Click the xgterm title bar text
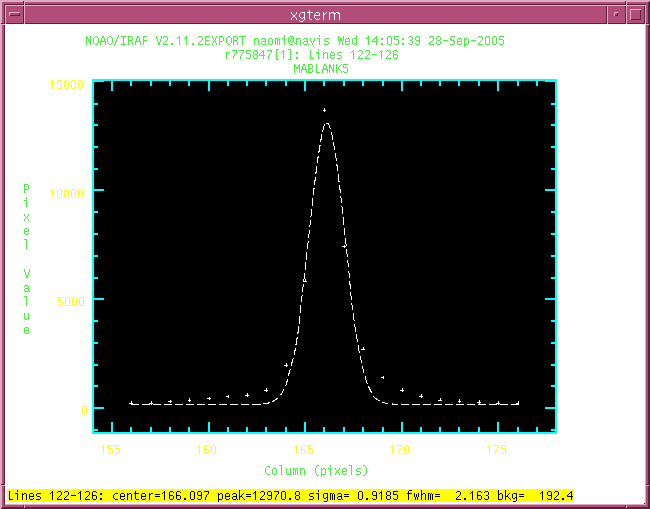Viewport: 650px width, 509px height. click(324, 11)
